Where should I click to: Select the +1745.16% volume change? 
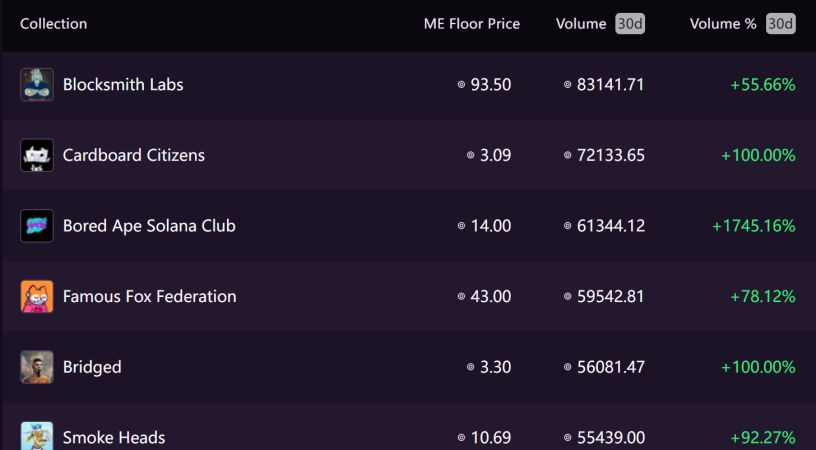coord(754,226)
